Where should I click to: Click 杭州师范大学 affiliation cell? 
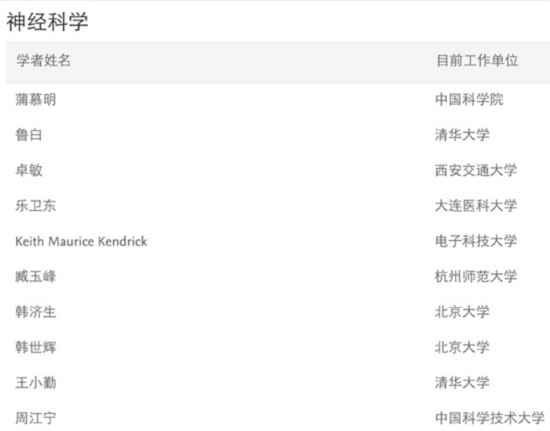476,277
